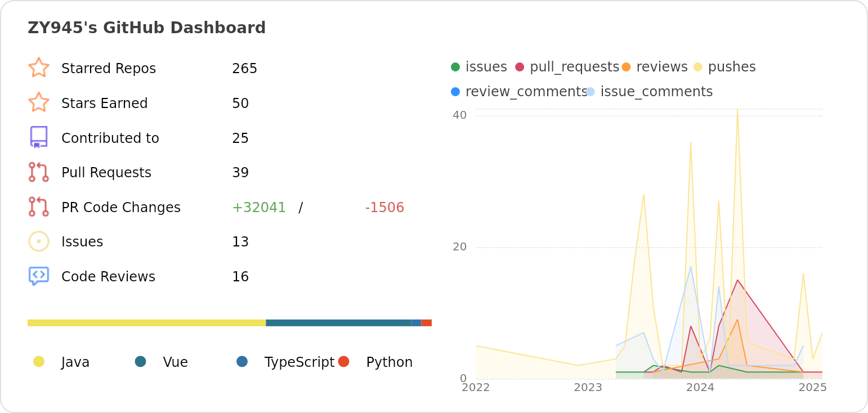Click the 2023 x-axis label
Screen dimensions: 868x413
click(x=588, y=388)
